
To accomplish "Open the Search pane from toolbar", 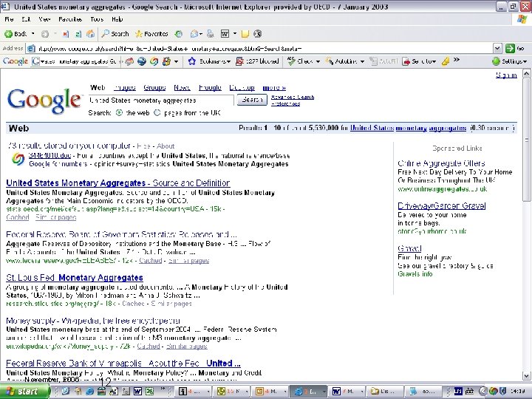I will coord(115,34).
